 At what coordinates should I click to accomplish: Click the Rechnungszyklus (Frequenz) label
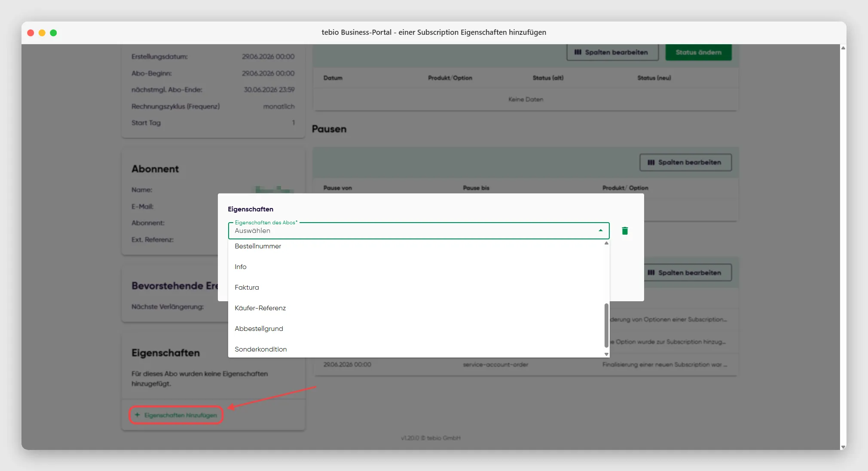pos(175,107)
